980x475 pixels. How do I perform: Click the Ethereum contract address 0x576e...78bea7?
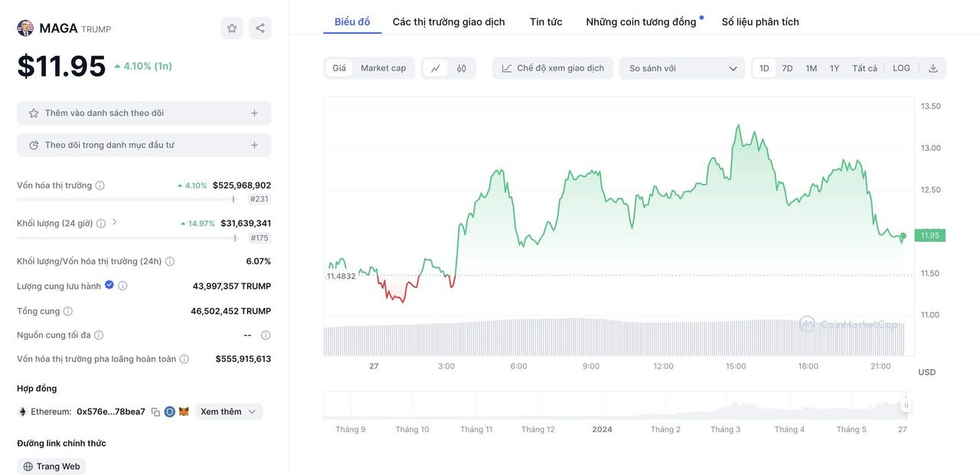[111, 411]
